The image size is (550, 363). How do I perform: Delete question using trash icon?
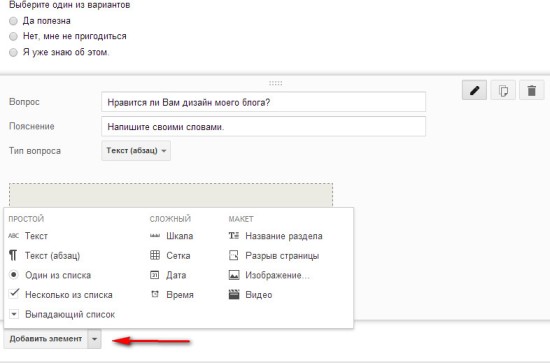532,90
